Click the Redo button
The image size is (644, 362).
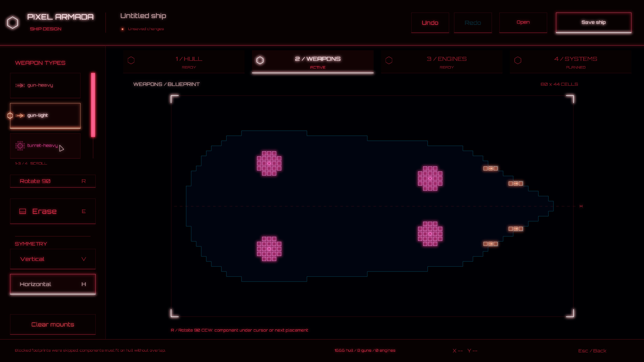click(473, 23)
